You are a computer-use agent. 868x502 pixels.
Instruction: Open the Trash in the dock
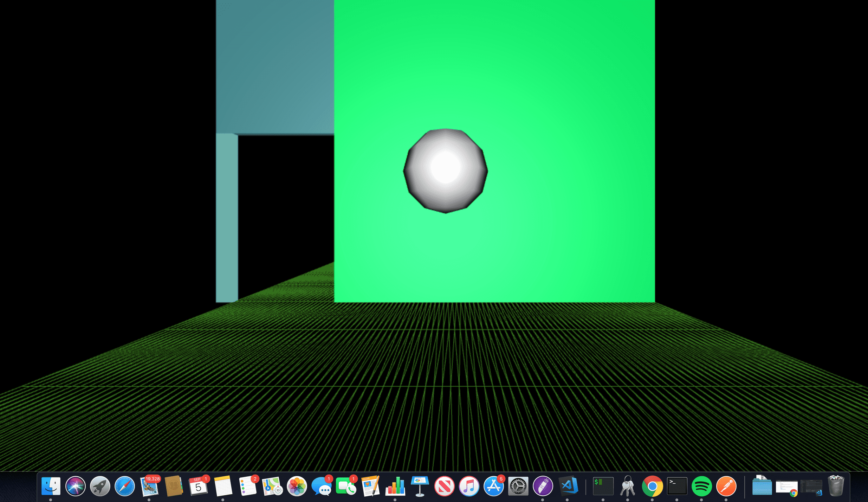(x=836, y=486)
